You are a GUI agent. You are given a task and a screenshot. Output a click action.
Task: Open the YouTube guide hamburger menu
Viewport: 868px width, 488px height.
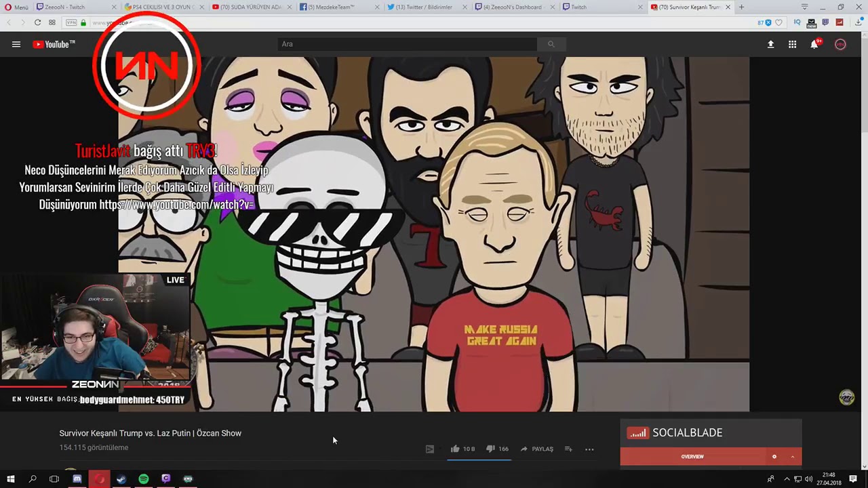(x=16, y=45)
